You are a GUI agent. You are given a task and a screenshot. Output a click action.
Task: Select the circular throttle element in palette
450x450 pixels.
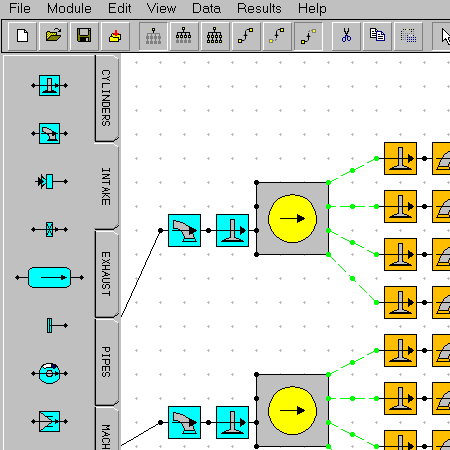point(49,373)
